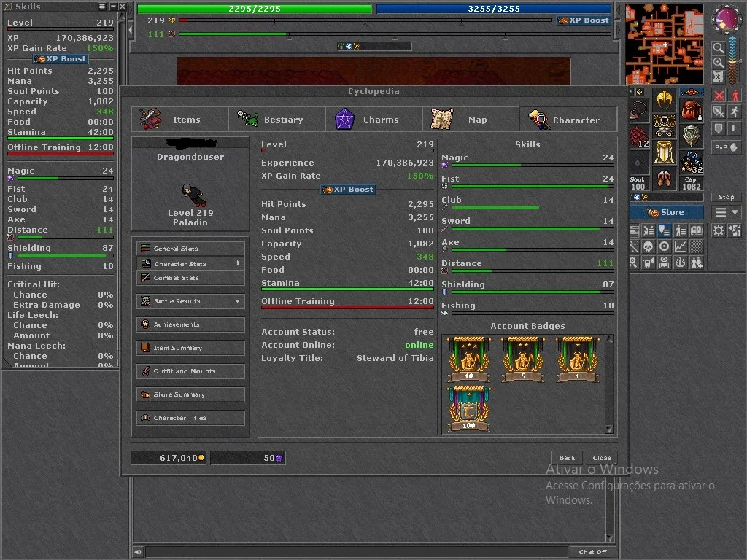
Task: Open the crossed arrows battle list icon
Action: click(649, 230)
